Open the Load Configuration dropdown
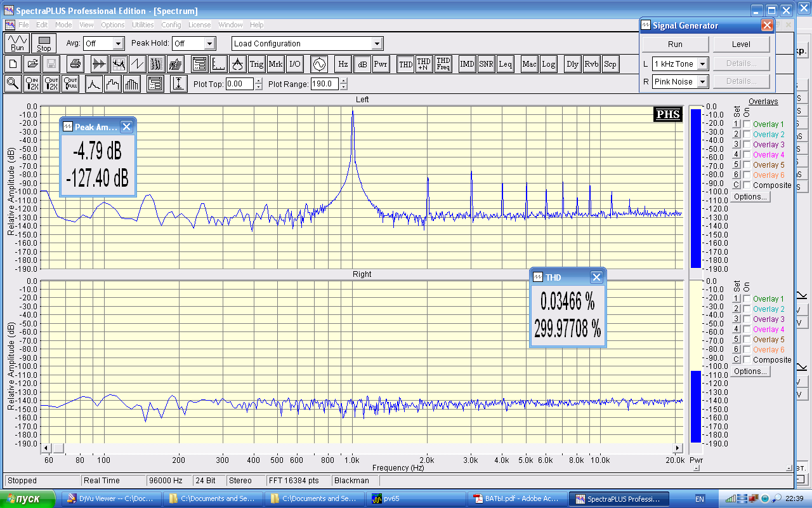Image resolution: width=812 pixels, height=508 pixels. pyautogui.click(x=377, y=44)
